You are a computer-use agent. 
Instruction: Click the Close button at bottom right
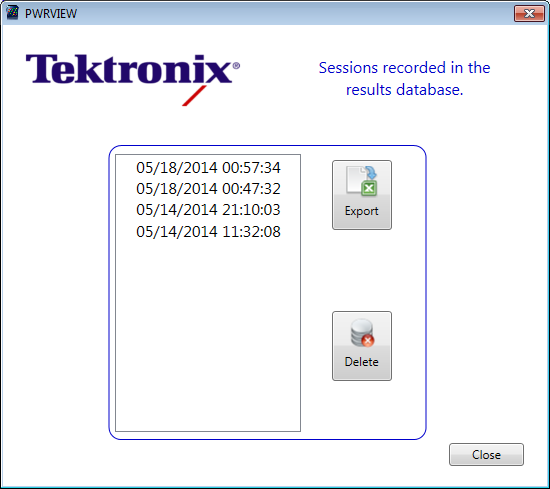(x=486, y=455)
